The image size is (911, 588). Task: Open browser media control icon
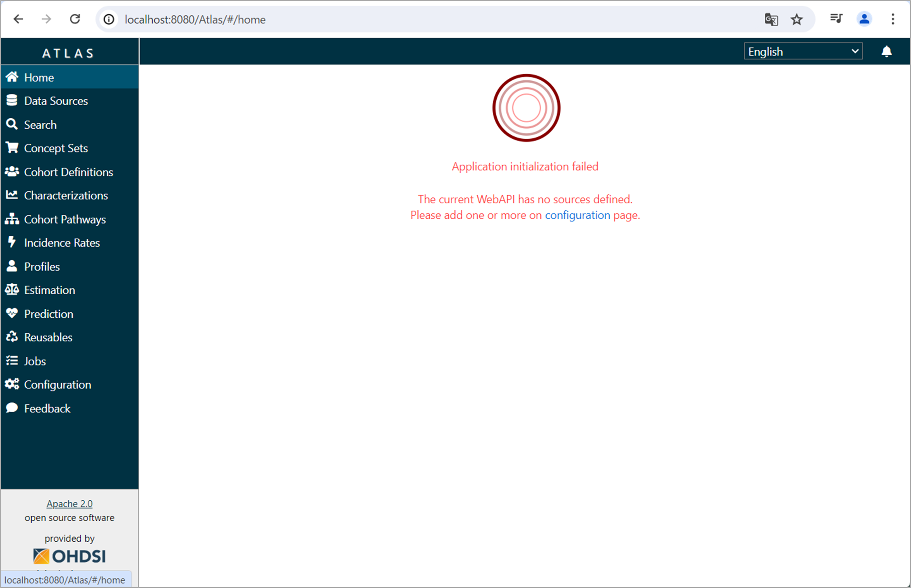coord(836,19)
